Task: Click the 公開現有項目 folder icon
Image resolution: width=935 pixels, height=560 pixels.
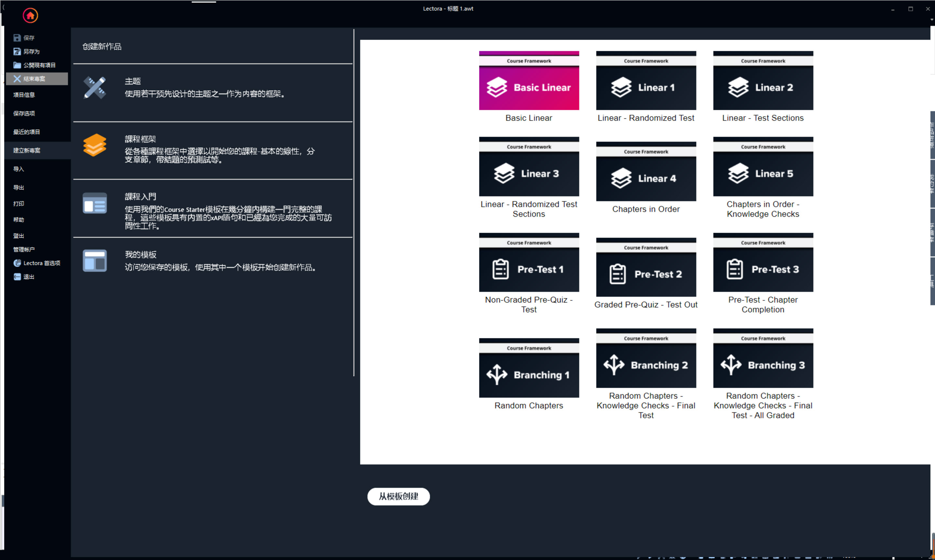Action: pyautogui.click(x=17, y=65)
